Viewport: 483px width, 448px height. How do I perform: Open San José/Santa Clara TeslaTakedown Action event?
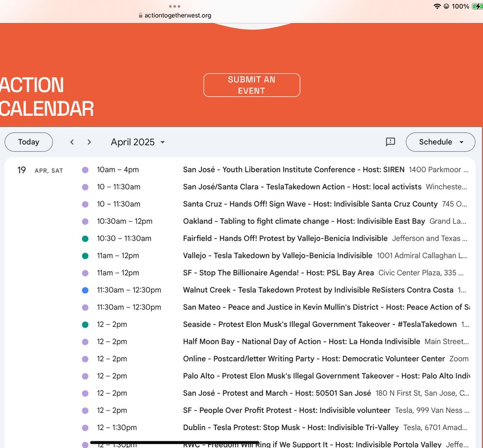pyautogui.click(x=302, y=187)
